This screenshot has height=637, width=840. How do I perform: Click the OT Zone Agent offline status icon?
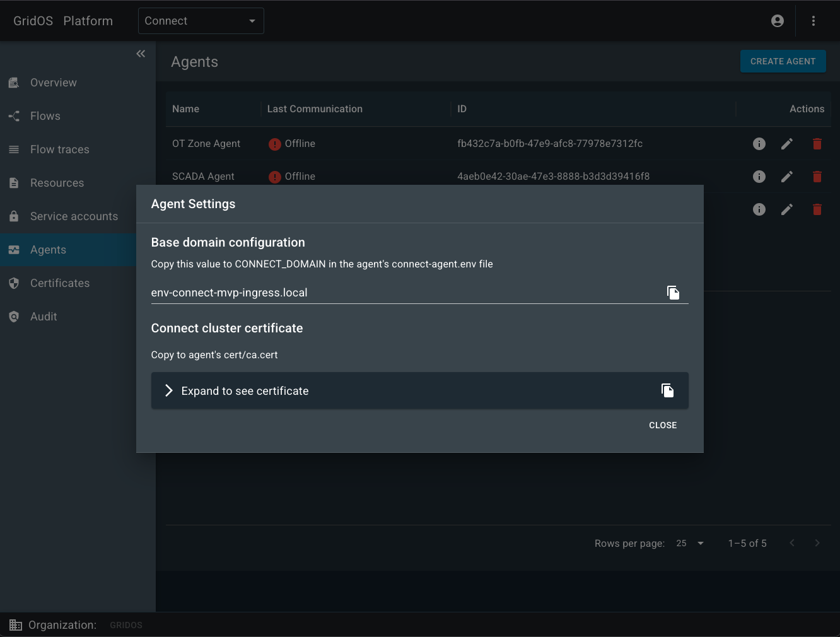tap(275, 144)
